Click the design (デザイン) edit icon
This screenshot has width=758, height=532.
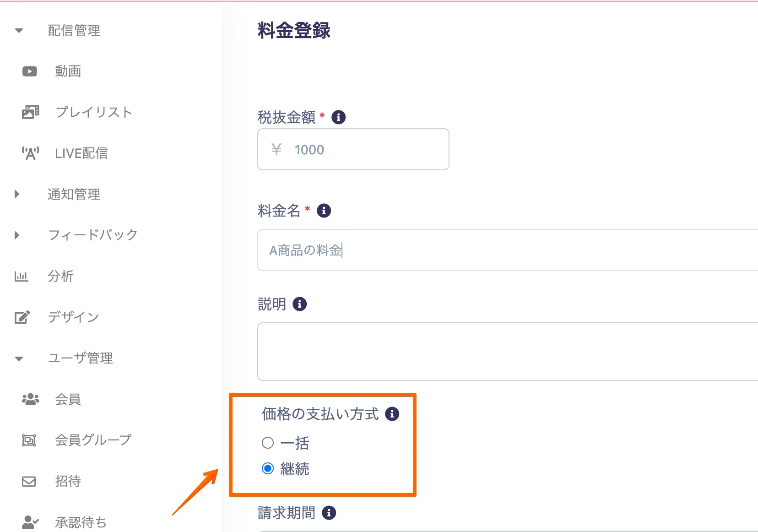[22, 317]
